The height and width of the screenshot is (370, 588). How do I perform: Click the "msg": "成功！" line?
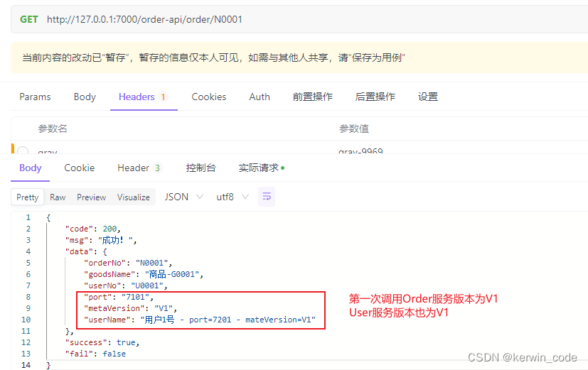[x=101, y=240]
